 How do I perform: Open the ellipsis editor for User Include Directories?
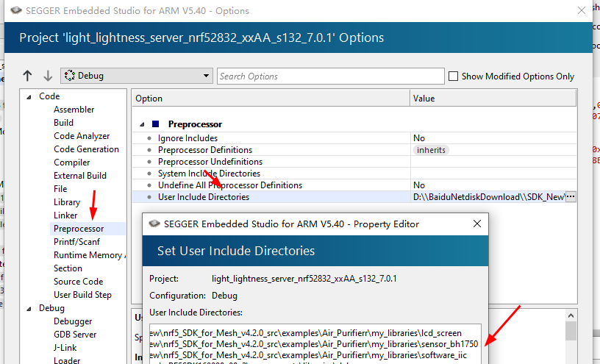pyautogui.click(x=571, y=197)
